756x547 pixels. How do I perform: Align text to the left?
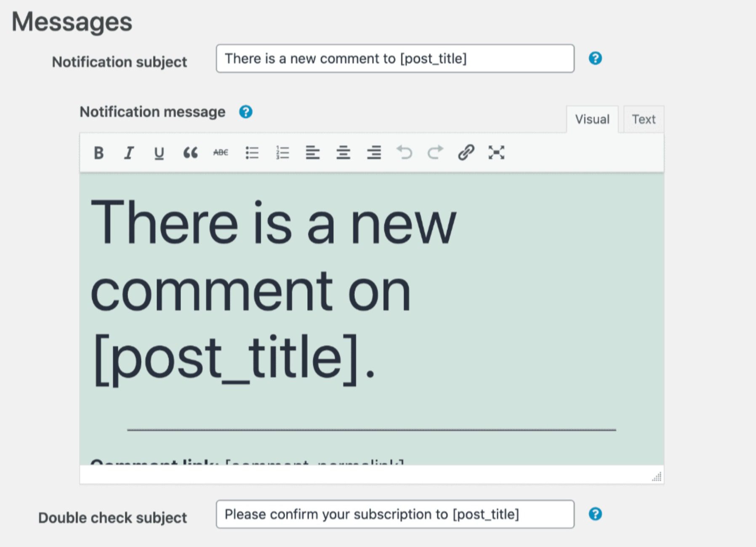312,153
